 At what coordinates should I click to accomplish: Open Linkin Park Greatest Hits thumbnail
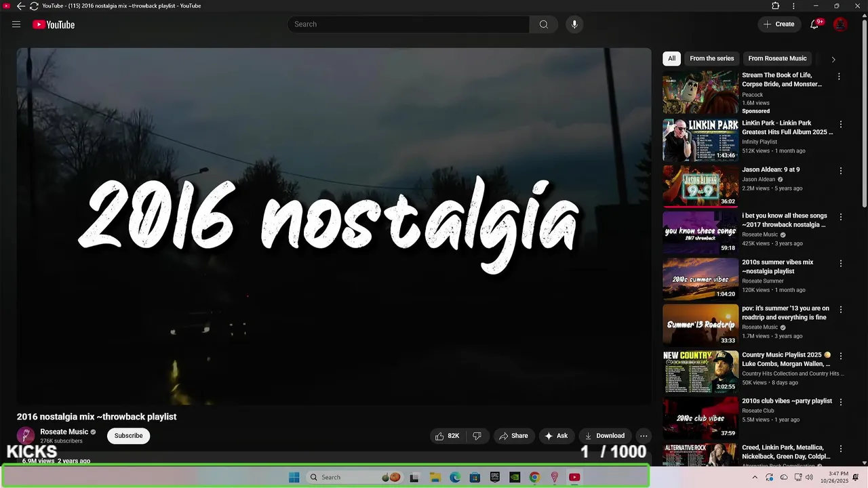tap(701, 140)
